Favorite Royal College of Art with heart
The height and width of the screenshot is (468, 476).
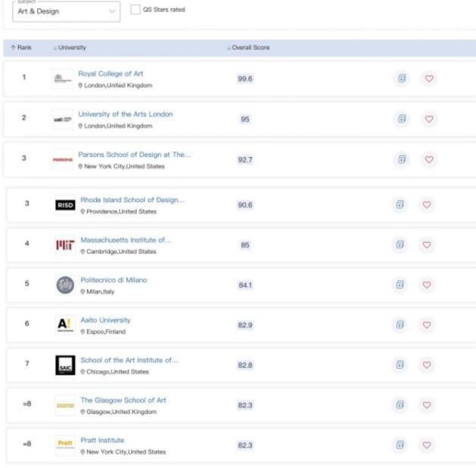429,79
